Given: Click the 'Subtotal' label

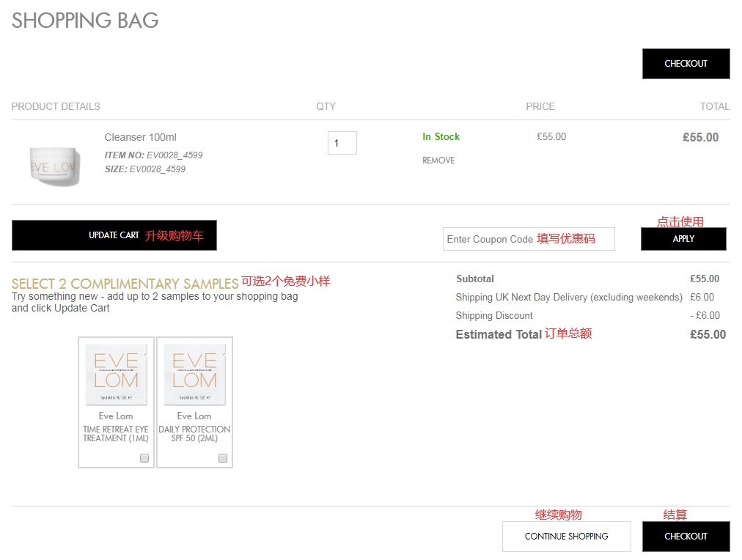Looking at the screenshot, I should [x=474, y=279].
